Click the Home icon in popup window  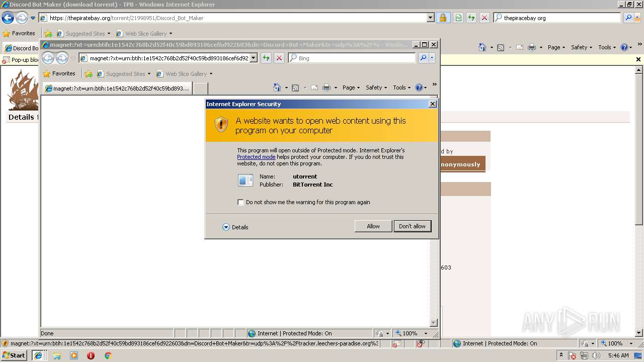(x=277, y=87)
